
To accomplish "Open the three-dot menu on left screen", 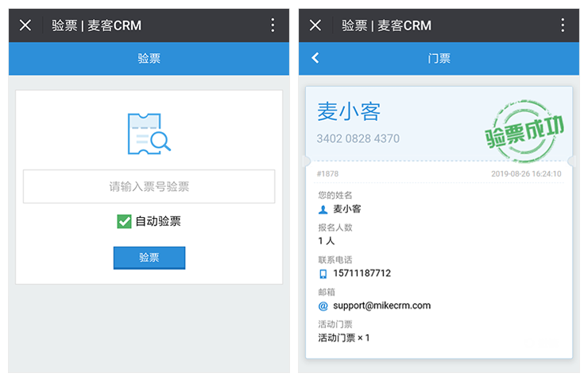I will click(273, 25).
